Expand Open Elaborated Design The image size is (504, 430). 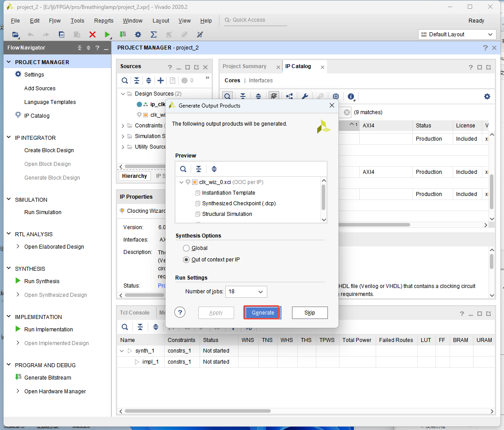tap(18, 246)
